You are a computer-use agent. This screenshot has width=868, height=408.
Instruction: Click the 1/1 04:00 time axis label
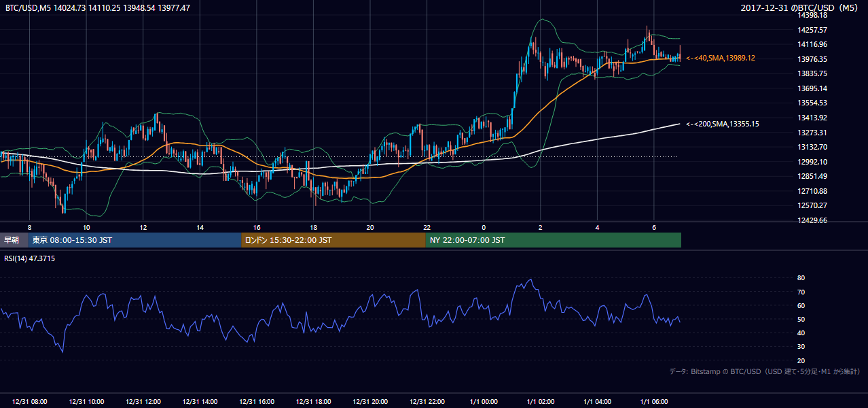(598, 402)
